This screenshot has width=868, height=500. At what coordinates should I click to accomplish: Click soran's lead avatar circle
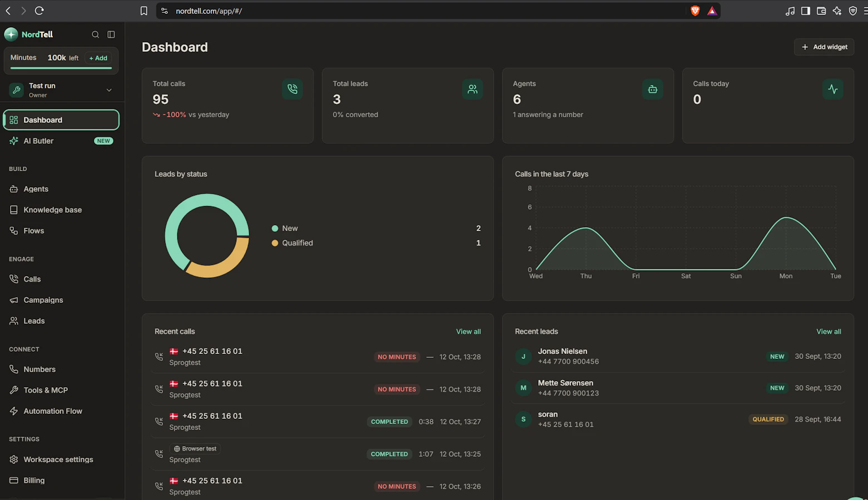(523, 419)
